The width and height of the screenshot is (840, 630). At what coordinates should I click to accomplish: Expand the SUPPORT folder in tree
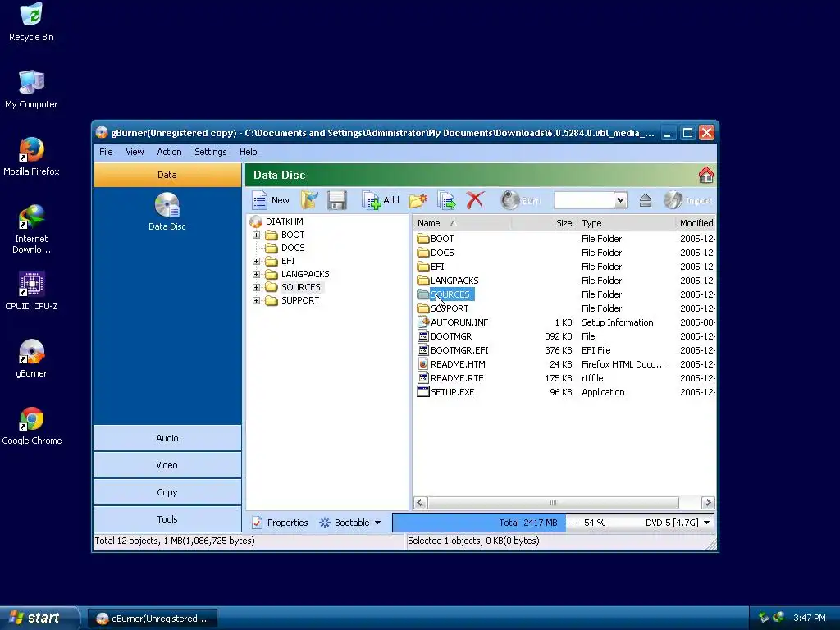[256, 300]
